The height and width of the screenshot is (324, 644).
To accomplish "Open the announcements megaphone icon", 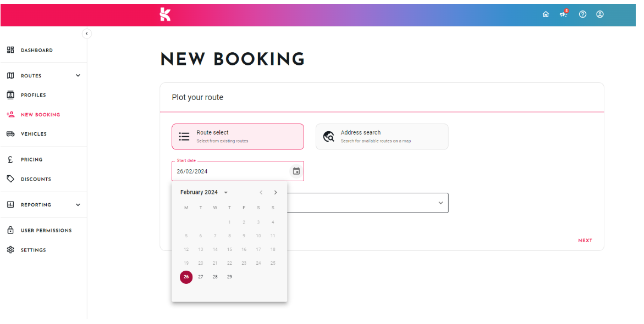I will (564, 14).
